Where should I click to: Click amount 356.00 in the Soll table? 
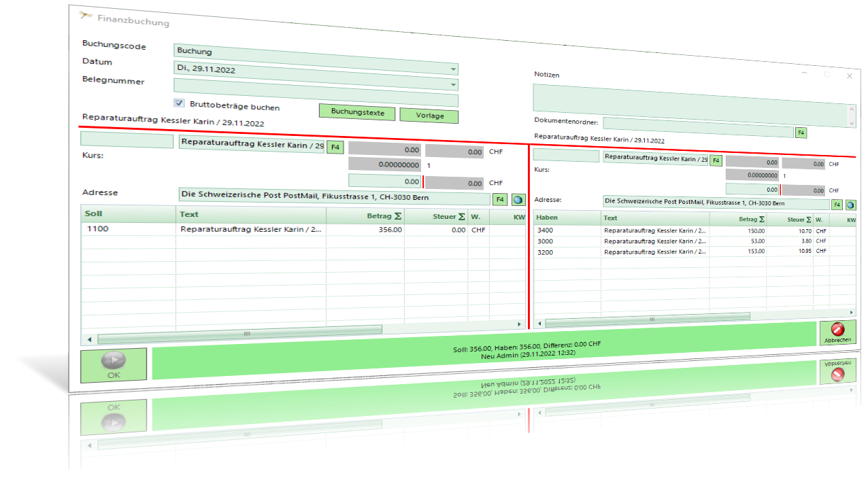[x=390, y=230]
